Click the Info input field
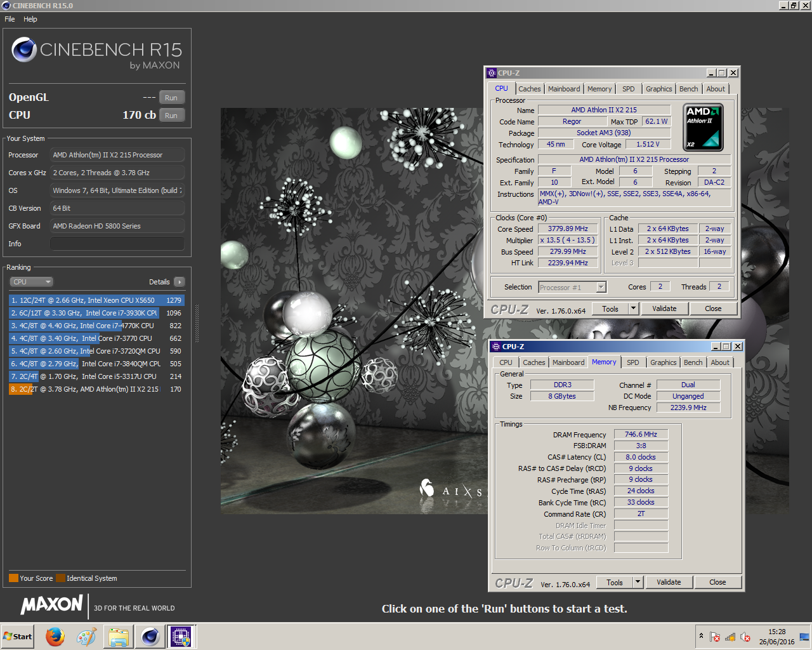This screenshot has width=812, height=650. [x=117, y=244]
